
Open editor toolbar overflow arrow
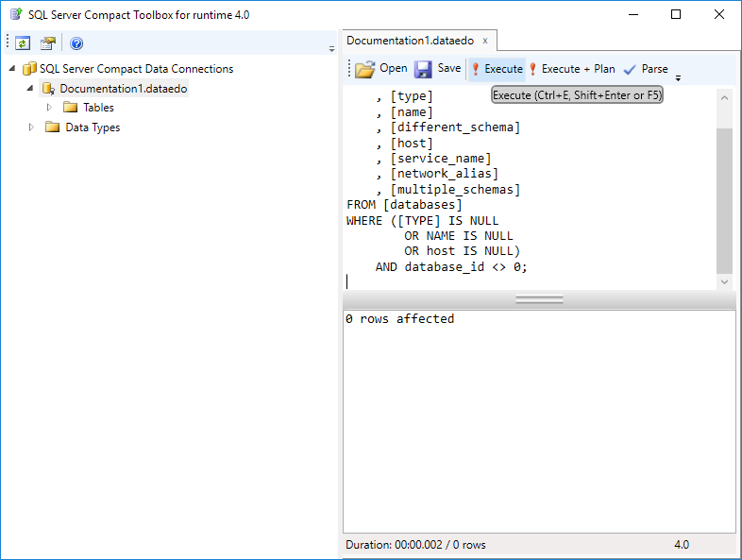(x=678, y=77)
